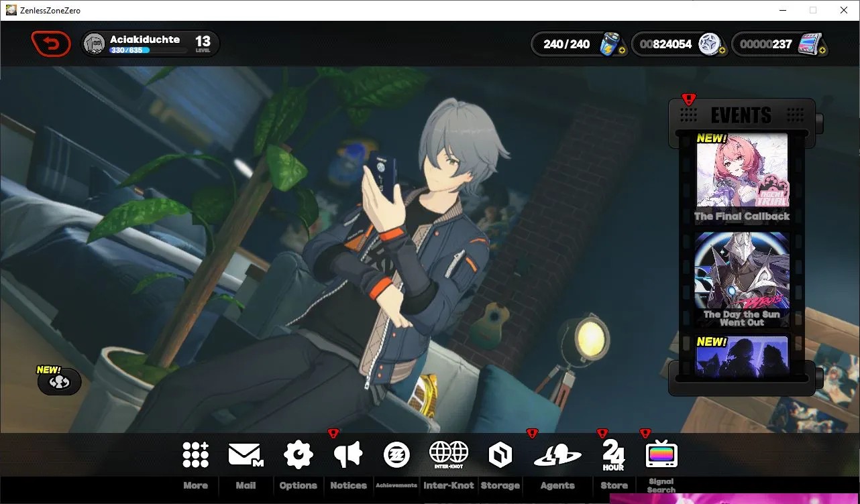Open the Storage box icon

click(x=500, y=455)
